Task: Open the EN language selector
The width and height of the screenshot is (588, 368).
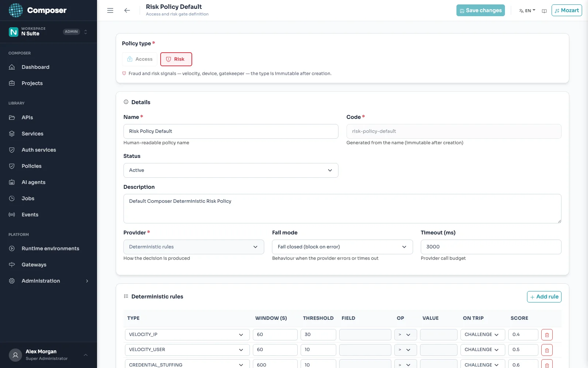Action: 527,11
